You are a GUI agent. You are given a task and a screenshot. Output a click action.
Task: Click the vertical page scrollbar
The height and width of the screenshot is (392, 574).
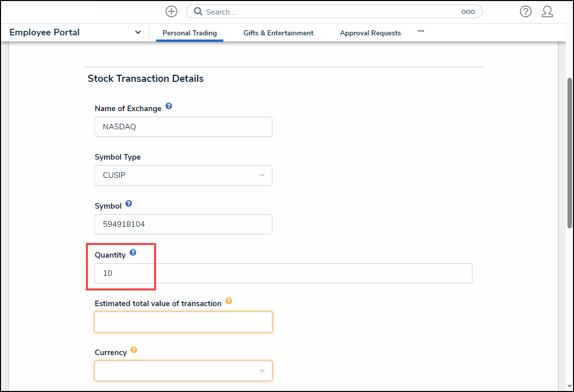pos(570,152)
